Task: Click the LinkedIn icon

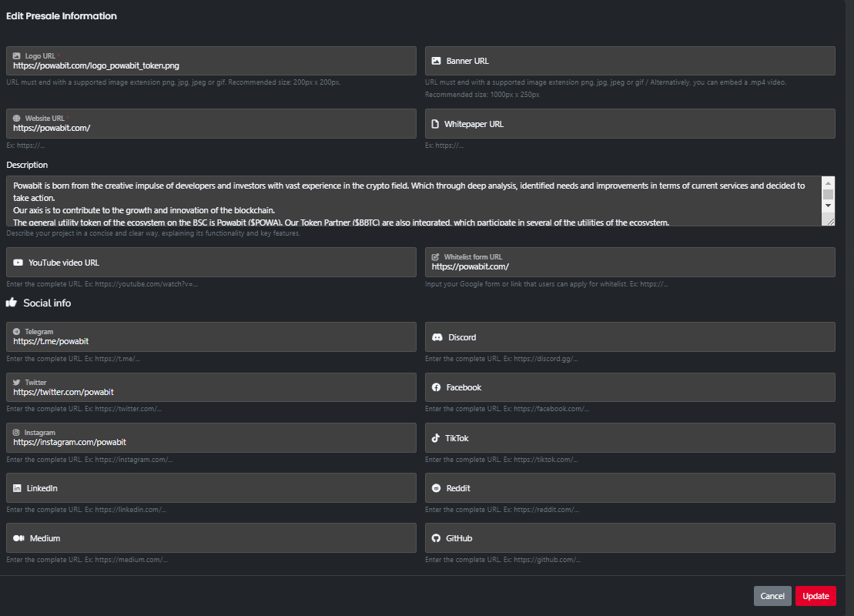Action: point(18,488)
